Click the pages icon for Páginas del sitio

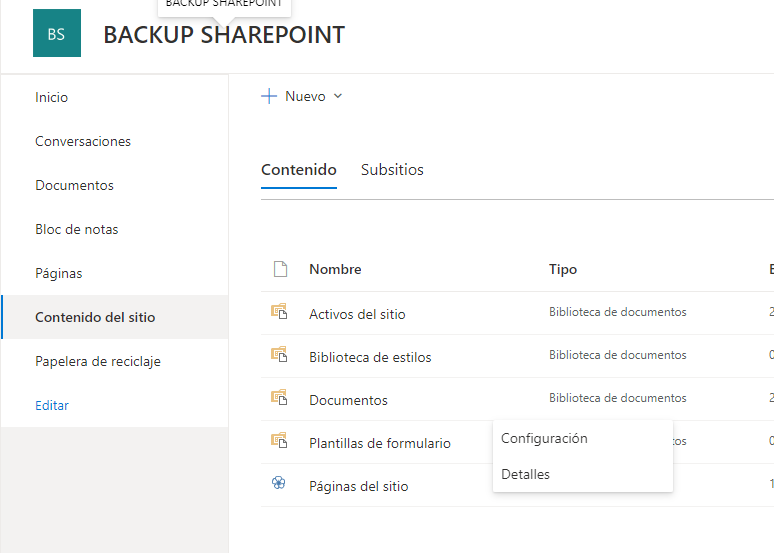(278, 483)
